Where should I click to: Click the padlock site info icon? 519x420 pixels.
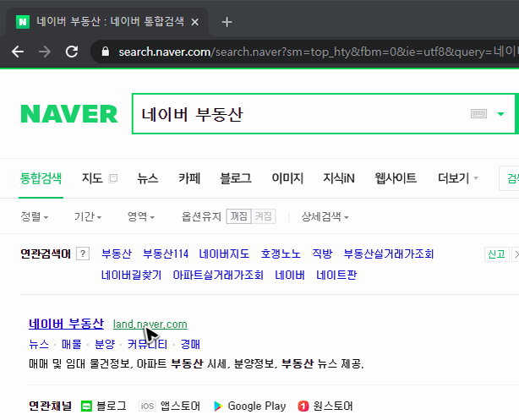click(x=106, y=52)
